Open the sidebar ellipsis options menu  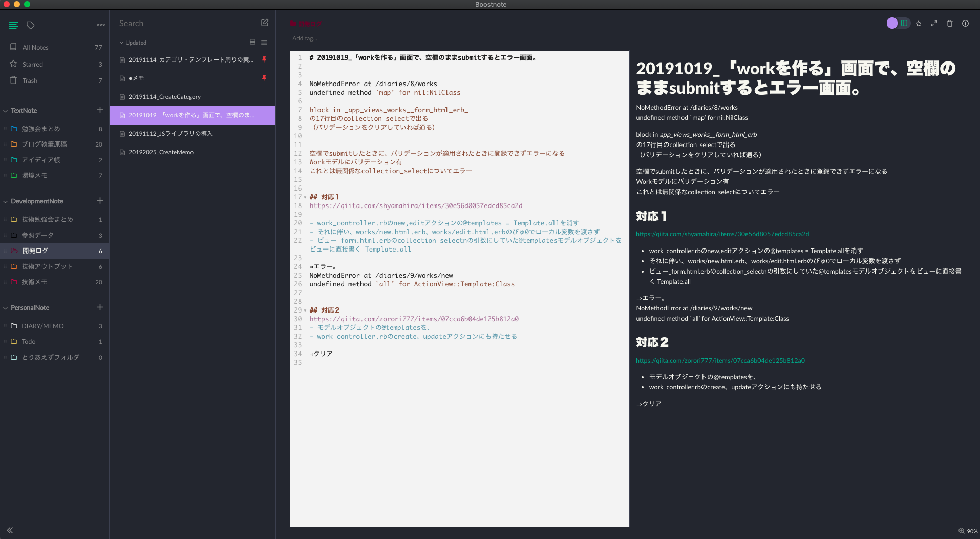100,25
